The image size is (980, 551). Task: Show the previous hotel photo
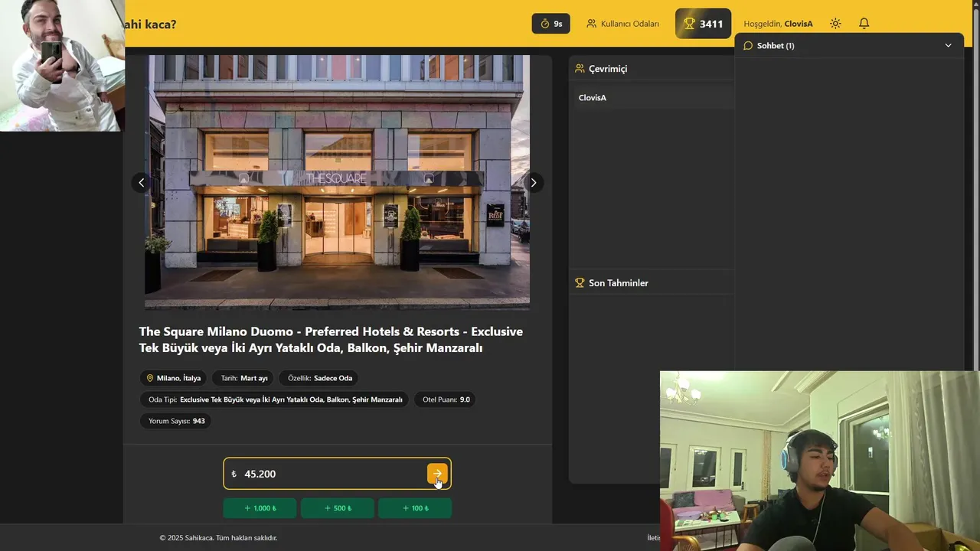click(141, 183)
